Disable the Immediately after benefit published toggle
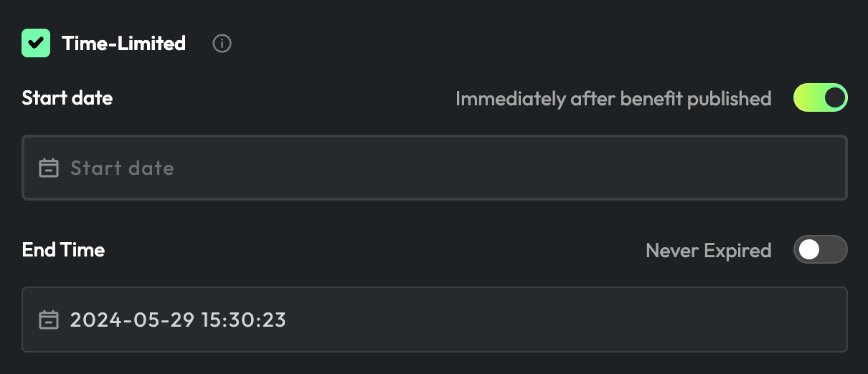This screenshot has height=374, width=868. coord(820,98)
